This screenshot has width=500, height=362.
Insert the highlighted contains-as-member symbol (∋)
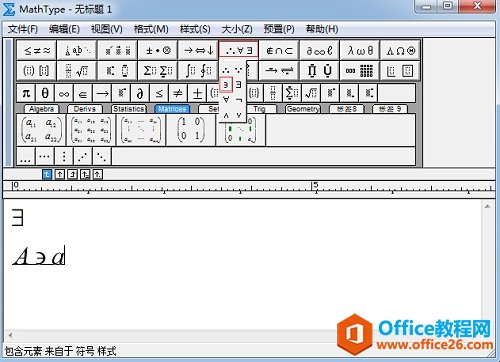click(x=226, y=85)
